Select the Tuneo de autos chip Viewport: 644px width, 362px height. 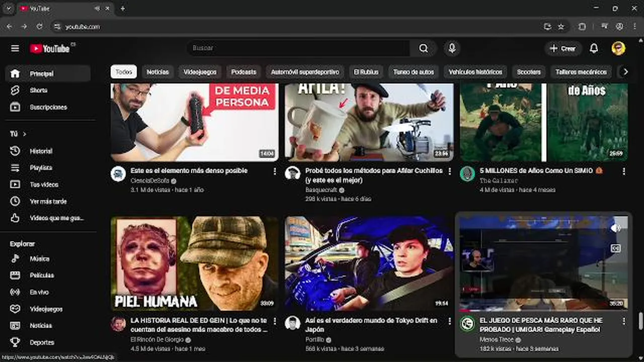pyautogui.click(x=414, y=72)
